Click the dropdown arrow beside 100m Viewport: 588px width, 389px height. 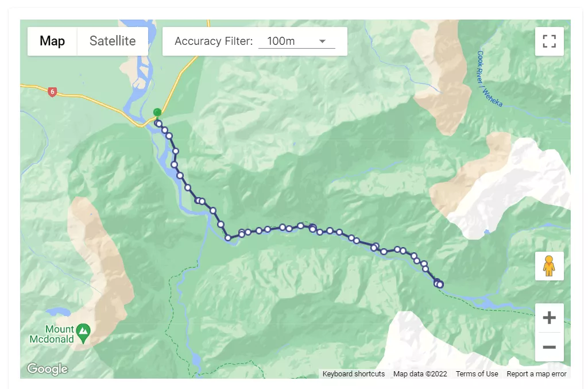click(x=322, y=41)
